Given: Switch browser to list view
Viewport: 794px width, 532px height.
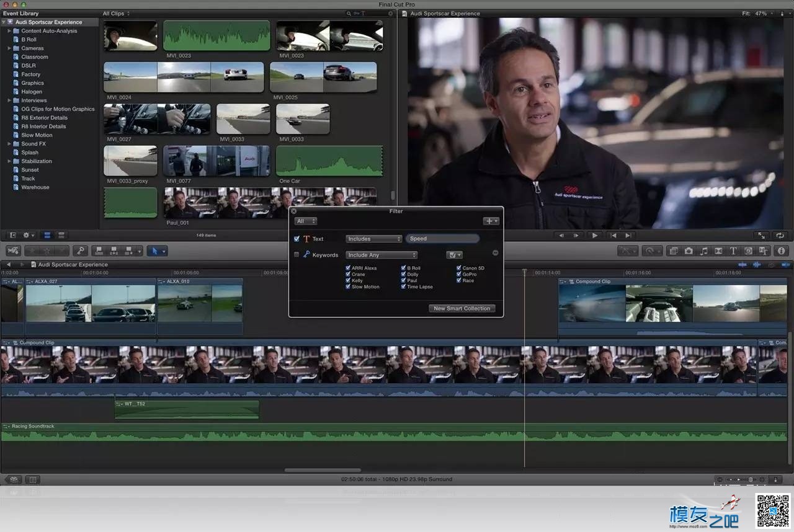Looking at the screenshot, I should pos(61,236).
